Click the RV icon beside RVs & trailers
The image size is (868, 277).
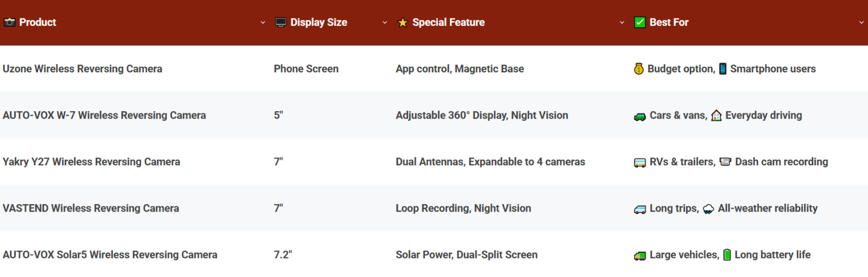640,162
